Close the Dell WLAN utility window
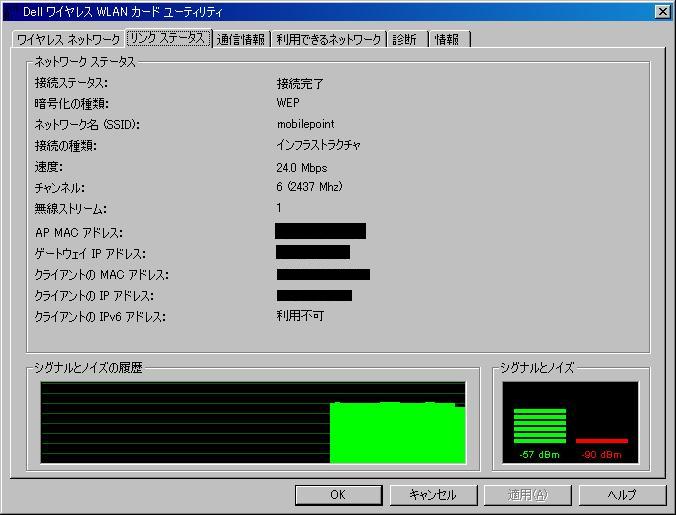The image size is (676, 515). pos(662,12)
